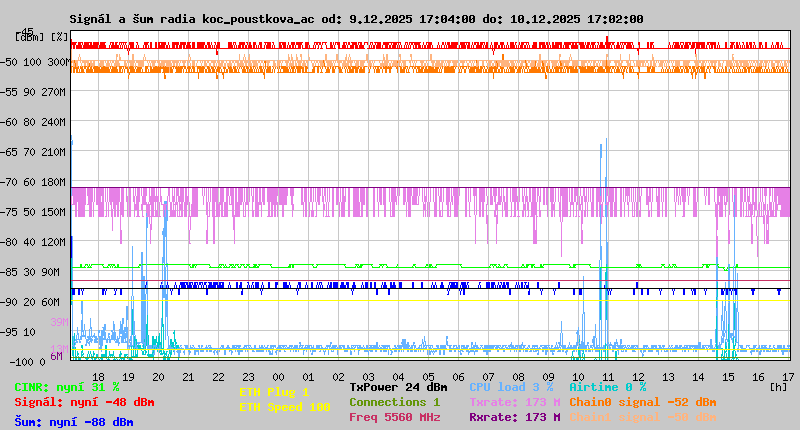Image resolution: width=800 pixels, height=430 pixels.
Task: Click hour '18' on the time axis
Action: click(98, 377)
